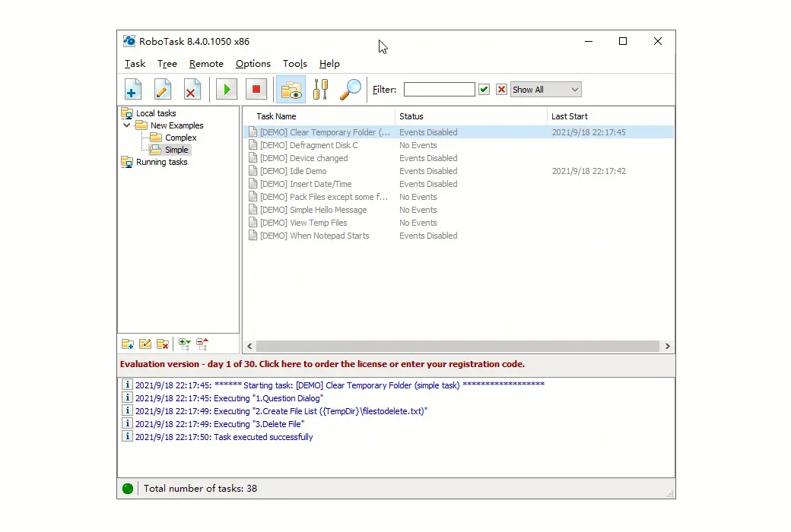Select Local tasks in the tree

pyautogui.click(x=156, y=113)
